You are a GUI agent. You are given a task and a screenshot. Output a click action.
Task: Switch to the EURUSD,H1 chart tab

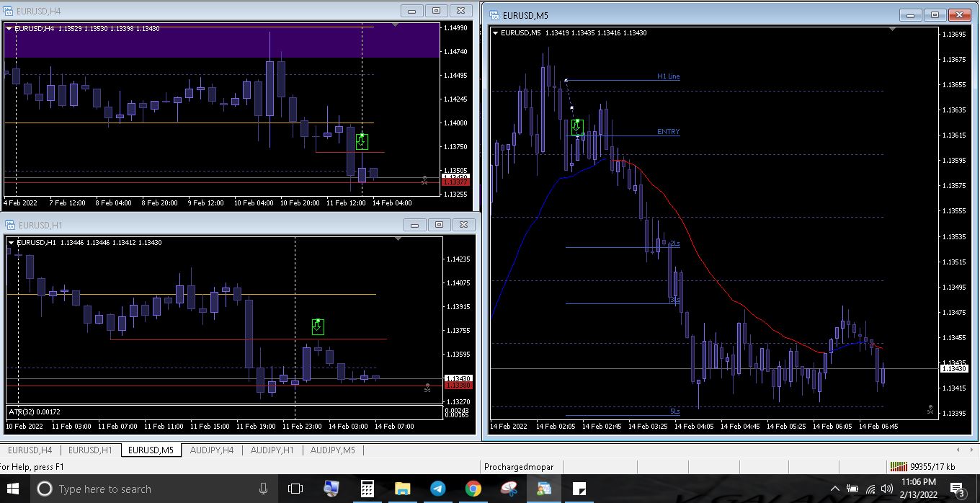coord(90,450)
